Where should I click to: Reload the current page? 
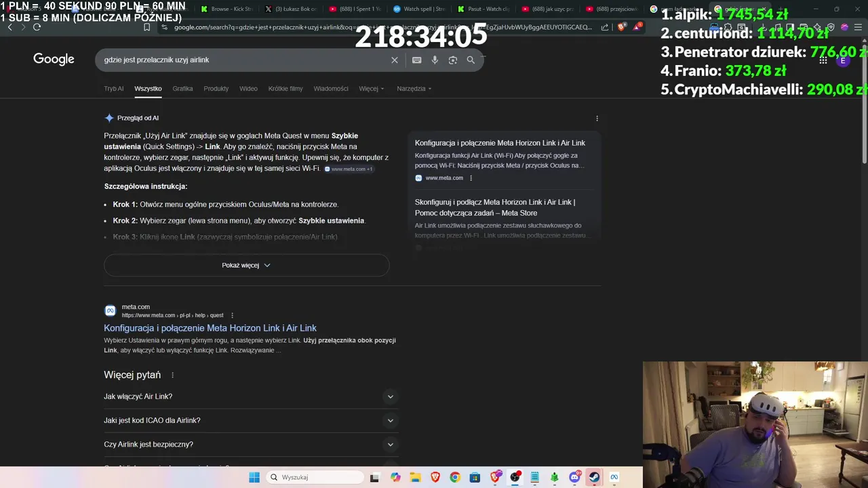click(x=37, y=27)
